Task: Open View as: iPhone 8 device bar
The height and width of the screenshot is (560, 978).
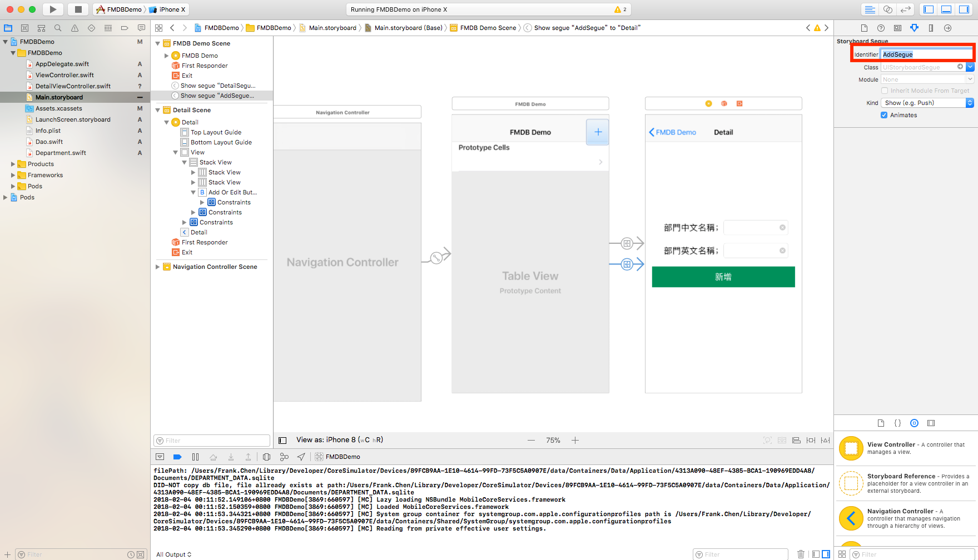Action: (340, 440)
